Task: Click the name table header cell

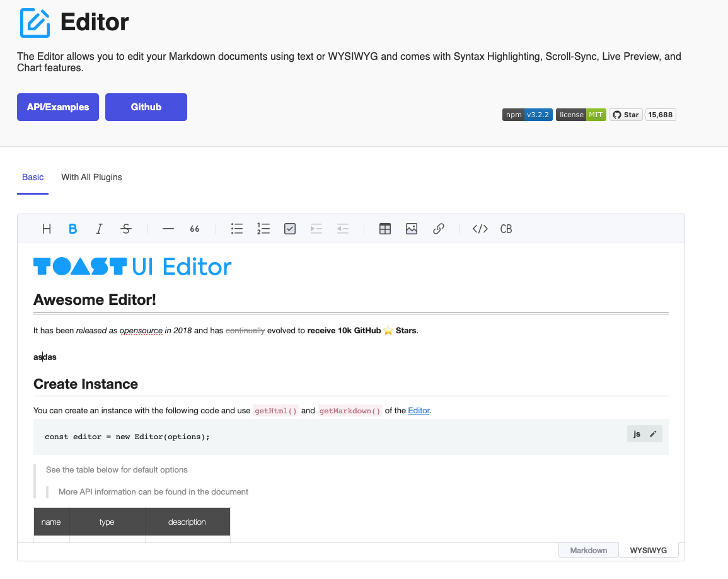Action: (x=52, y=522)
